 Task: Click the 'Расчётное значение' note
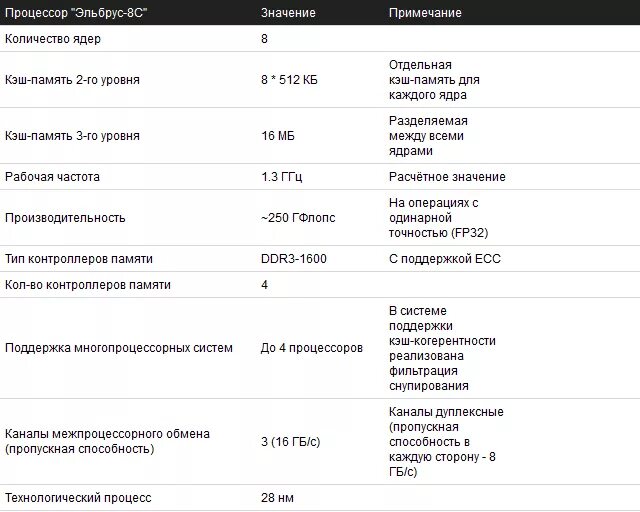pos(447,176)
